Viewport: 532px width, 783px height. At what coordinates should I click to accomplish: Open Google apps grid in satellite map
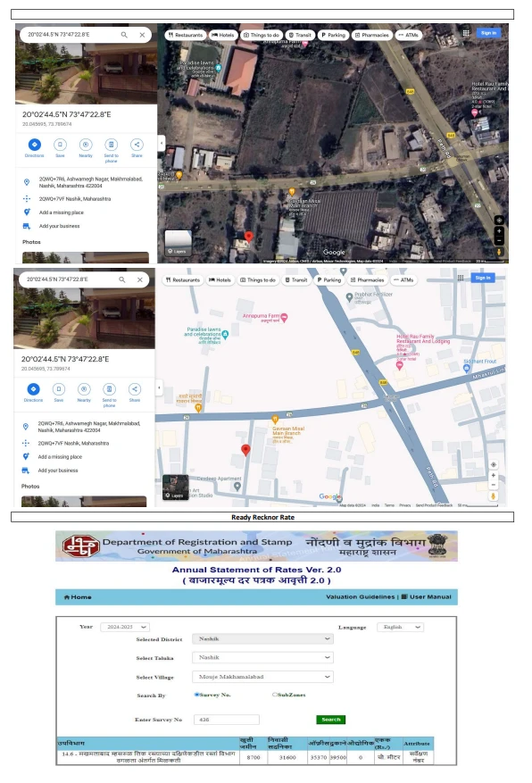(x=466, y=33)
